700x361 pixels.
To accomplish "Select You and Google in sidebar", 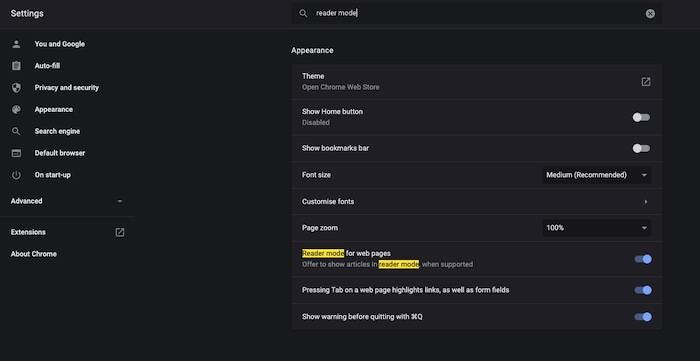I will tap(59, 44).
